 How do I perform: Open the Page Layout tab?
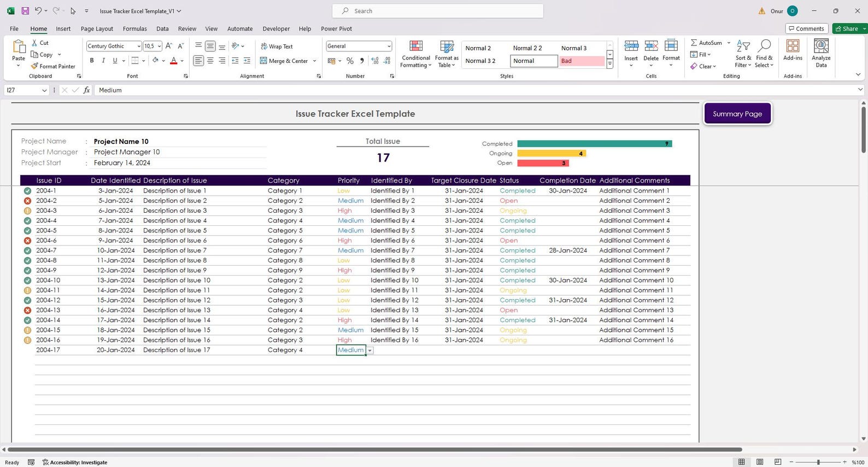97,29
